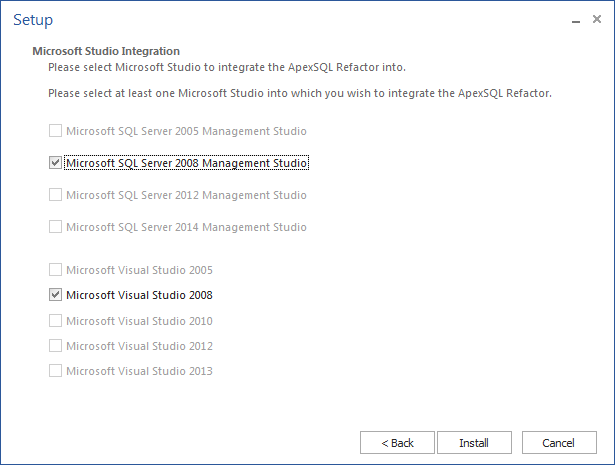Tick the SQL Server 2005 Management Studio box
This screenshot has height=465, width=615.
(x=55, y=131)
